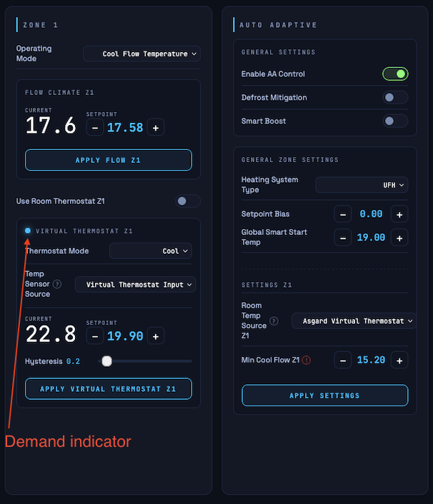Click the AUTO ADAPTIVE panel heading
The image size is (433, 504).
point(278,25)
